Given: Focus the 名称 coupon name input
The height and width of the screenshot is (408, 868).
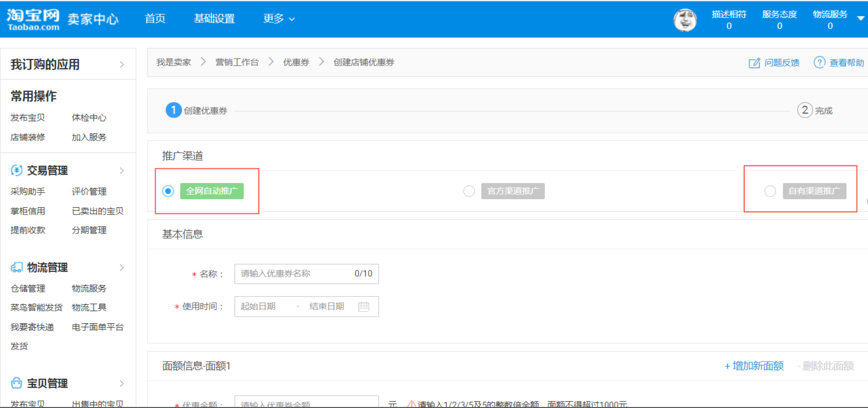Looking at the screenshot, I should coord(307,274).
